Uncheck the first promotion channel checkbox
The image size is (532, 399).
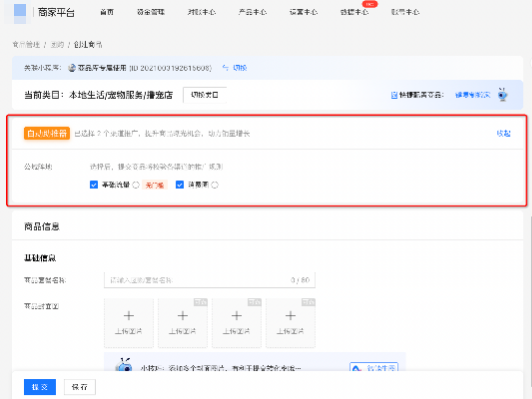point(94,185)
